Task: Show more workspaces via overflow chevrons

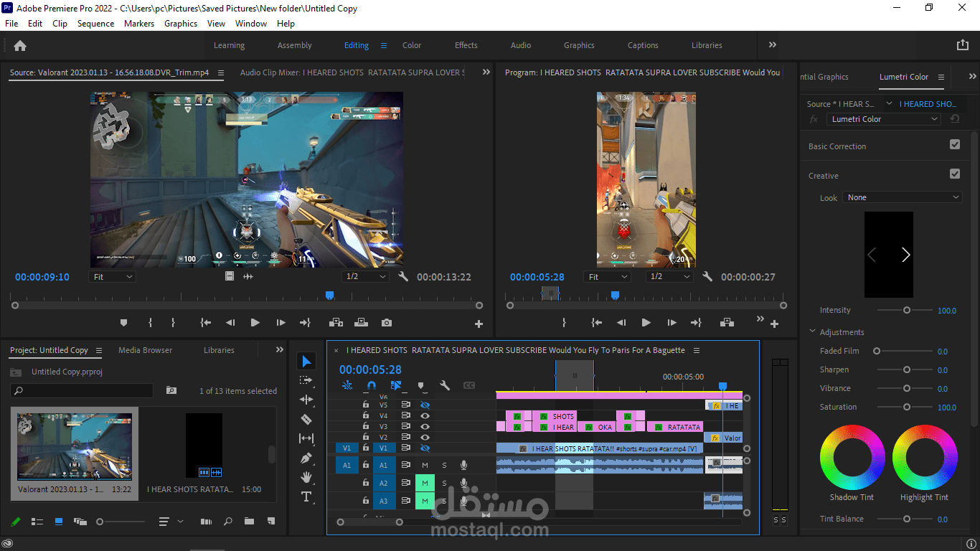Action: pyautogui.click(x=773, y=44)
